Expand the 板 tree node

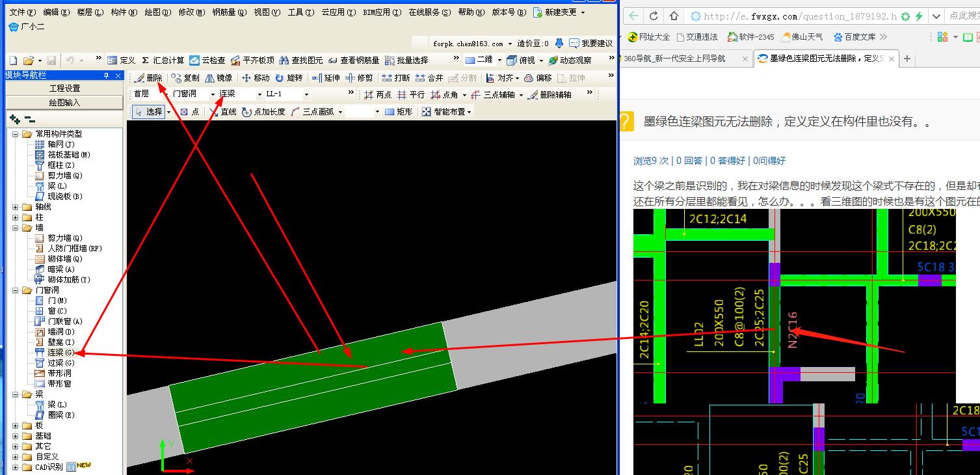pyautogui.click(x=16, y=426)
